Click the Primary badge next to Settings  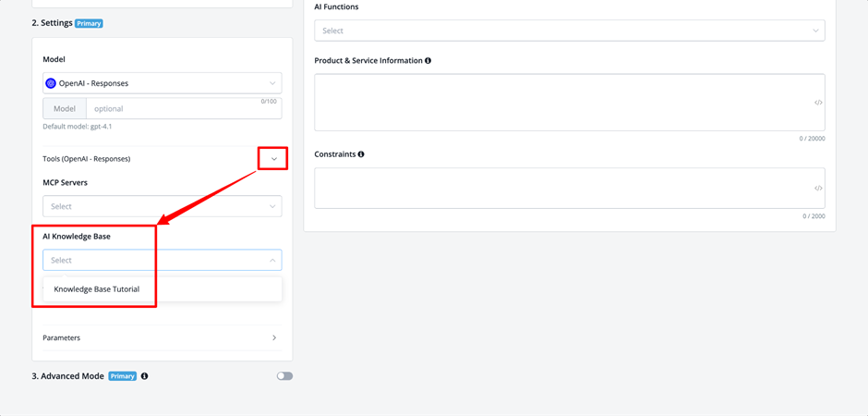click(x=90, y=23)
